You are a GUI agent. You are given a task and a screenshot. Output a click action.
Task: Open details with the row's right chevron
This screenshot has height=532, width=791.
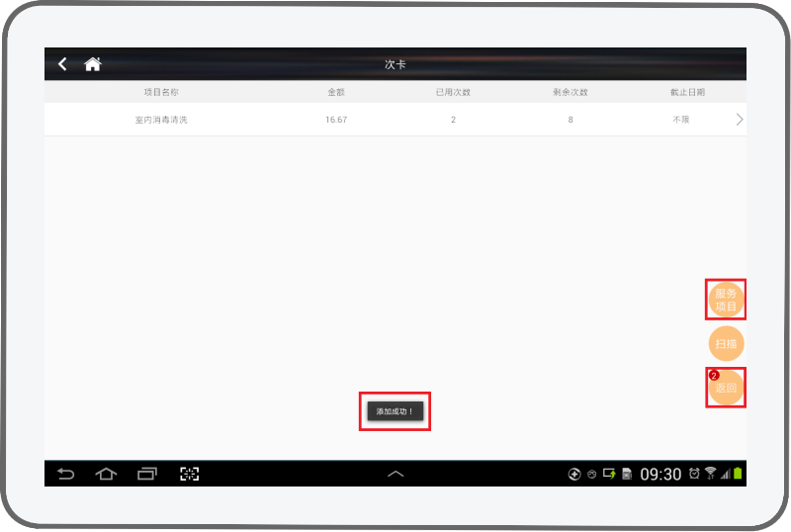coord(740,120)
